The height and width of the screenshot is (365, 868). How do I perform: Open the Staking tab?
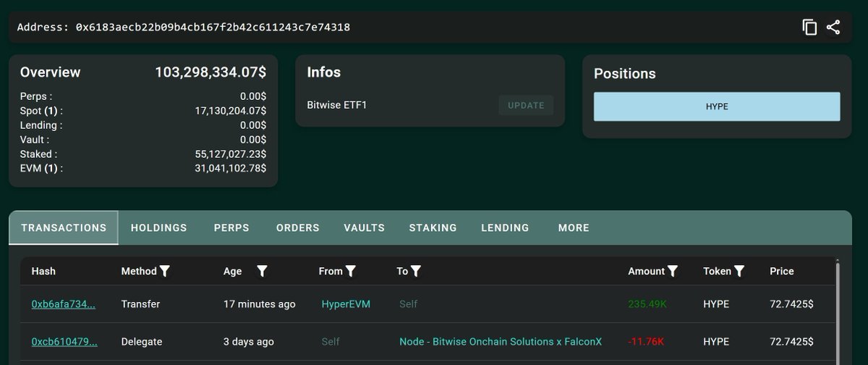click(433, 227)
